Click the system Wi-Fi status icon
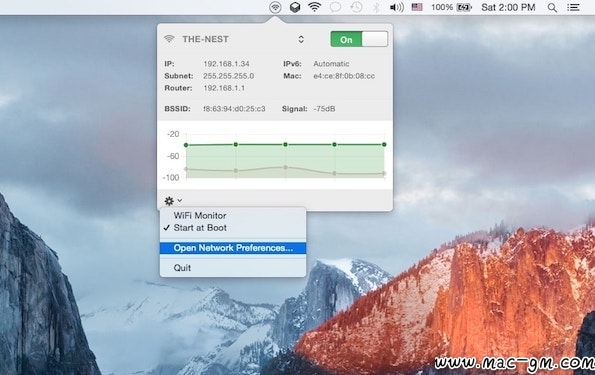This screenshot has width=595, height=375. (x=315, y=7)
